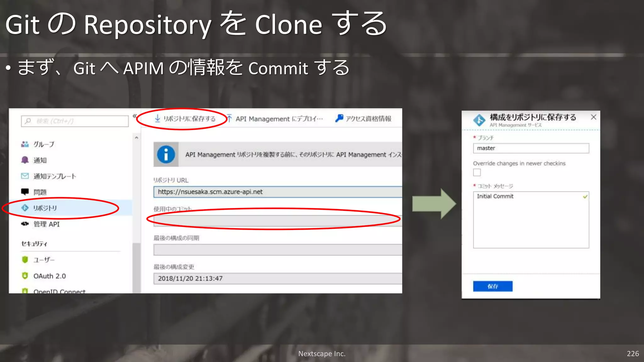Click the 管理 API icon in sidebar
The width and height of the screenshot is (644, 362).
[25, 224]
